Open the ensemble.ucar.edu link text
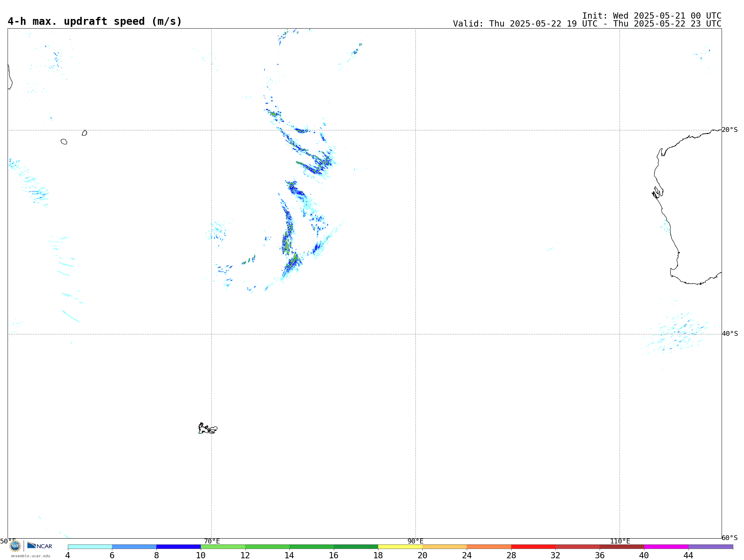 pyautogui.click(x=31, y=556)
